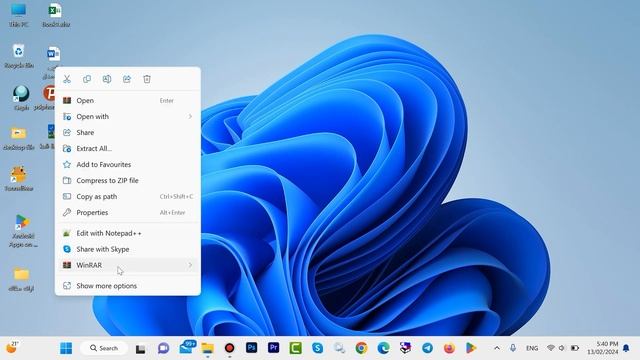Open the weather widget on the taskbar
This screenshot has height=360, width=640.
[x=12, y=348]
